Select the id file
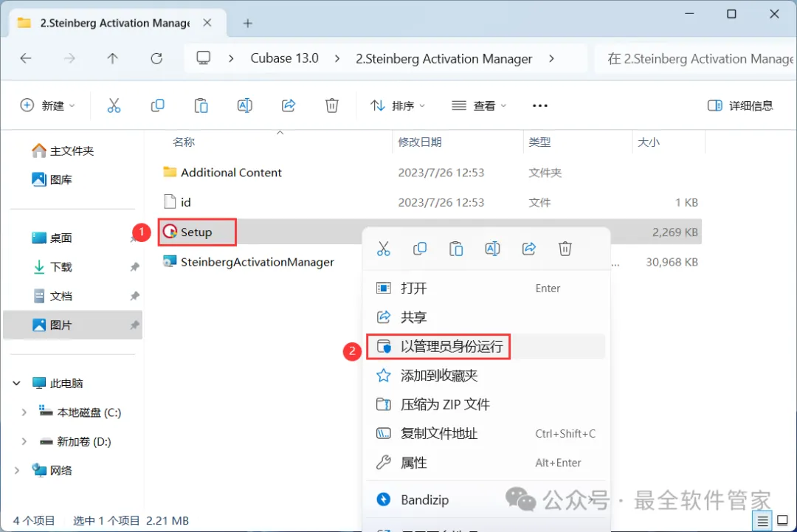The width and height of the screenshot is (797, 532). click(177, 202)
